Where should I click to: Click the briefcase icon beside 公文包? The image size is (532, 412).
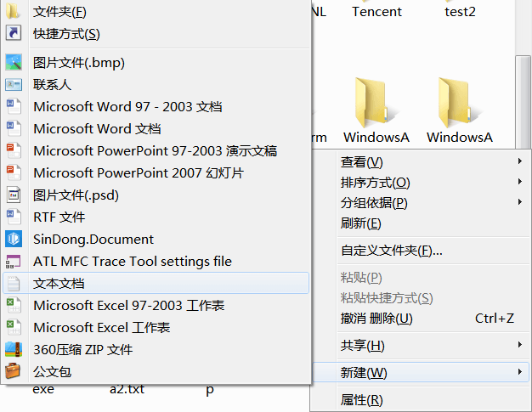click(14, 371)
